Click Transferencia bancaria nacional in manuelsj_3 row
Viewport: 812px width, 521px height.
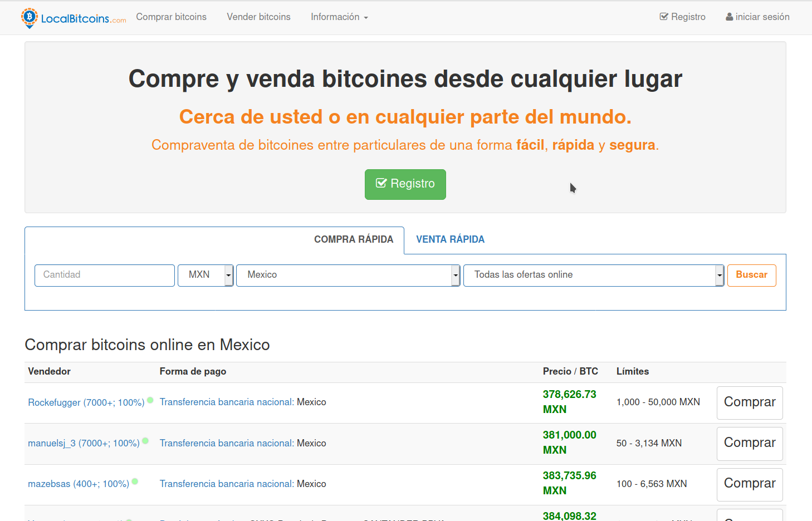tap(227, 443)
